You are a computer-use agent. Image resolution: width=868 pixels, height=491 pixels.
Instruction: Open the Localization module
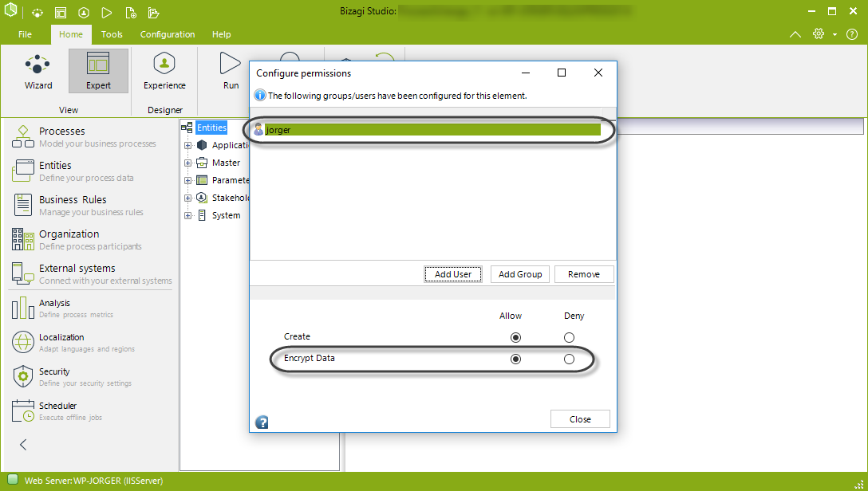[73, 342]
